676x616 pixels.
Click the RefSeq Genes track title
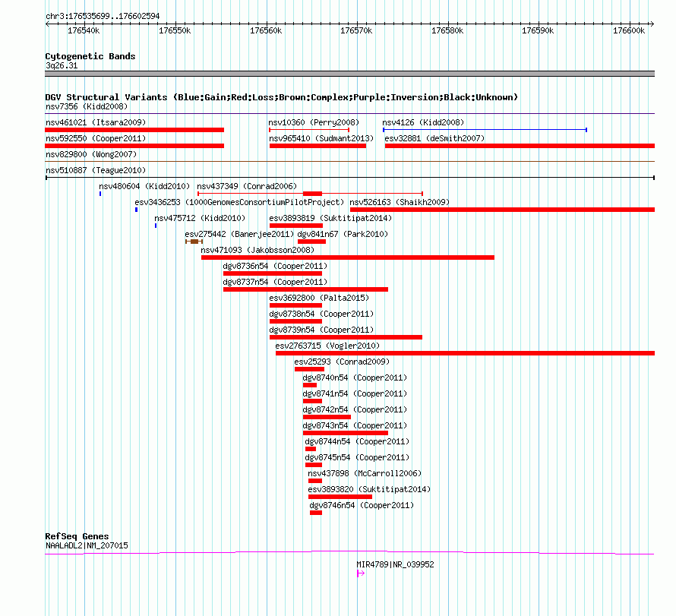click(77, 536)
